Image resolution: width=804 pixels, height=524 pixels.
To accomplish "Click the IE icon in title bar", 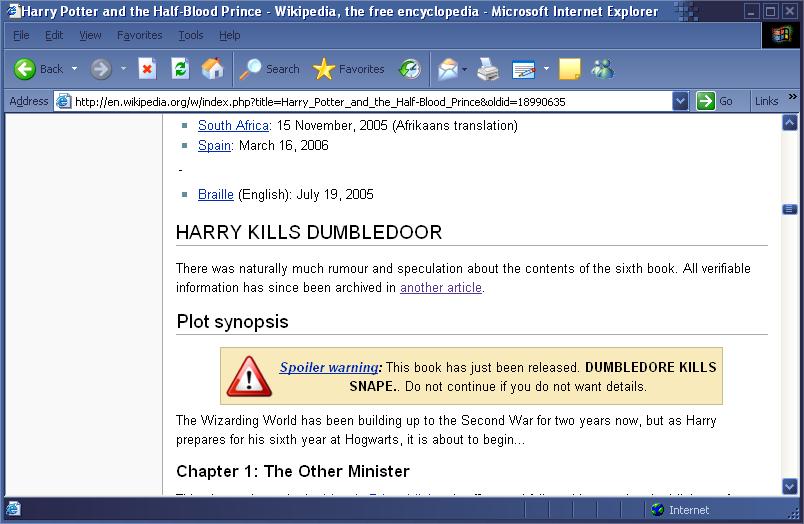I will tap(13, 11).
